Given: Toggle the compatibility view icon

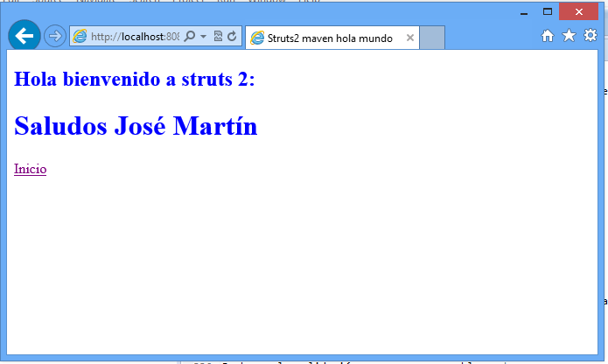Looking at the screenshot, I should [218, 37].
